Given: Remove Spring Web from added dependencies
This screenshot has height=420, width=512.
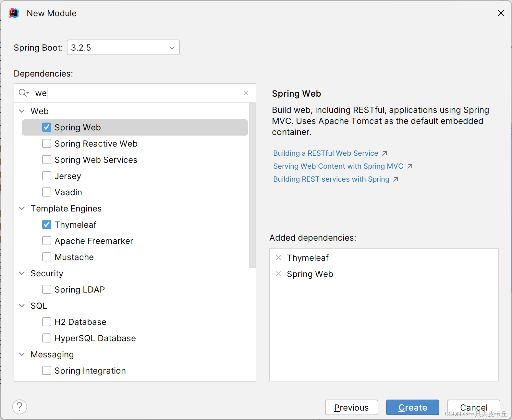Looking at the screenshot, I should [278, 274].
